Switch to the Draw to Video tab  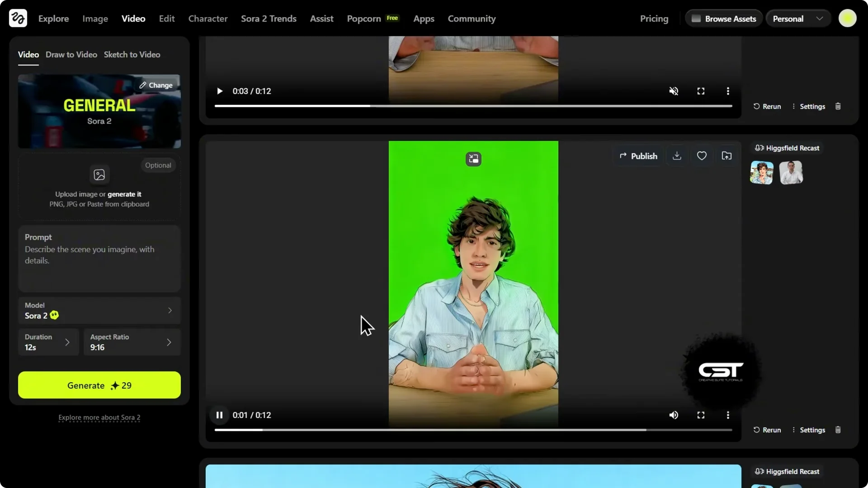(x=71, y=54)
